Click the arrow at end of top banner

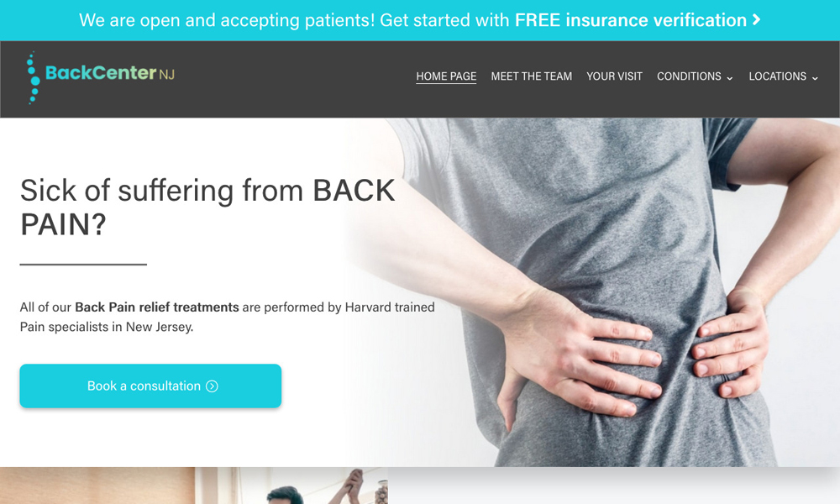point(757,20)
